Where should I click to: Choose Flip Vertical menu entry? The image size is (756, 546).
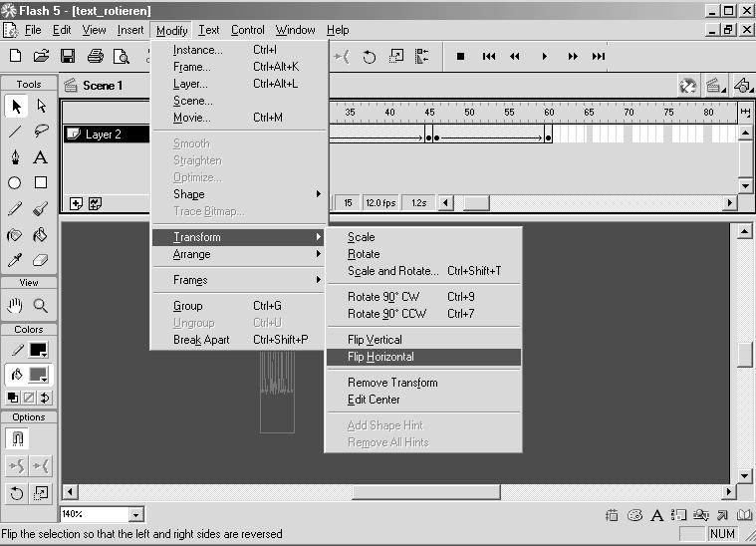tap(423, 340)
